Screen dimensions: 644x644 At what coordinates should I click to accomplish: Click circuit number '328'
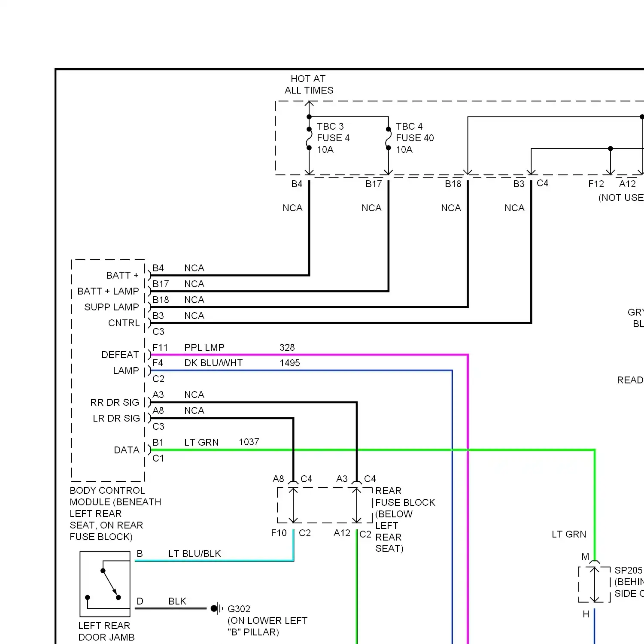point(287,347)
